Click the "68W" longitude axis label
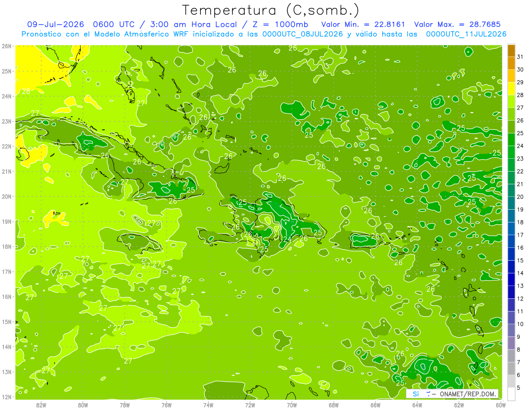Screen dimensions: 532x411 point(333,405)
